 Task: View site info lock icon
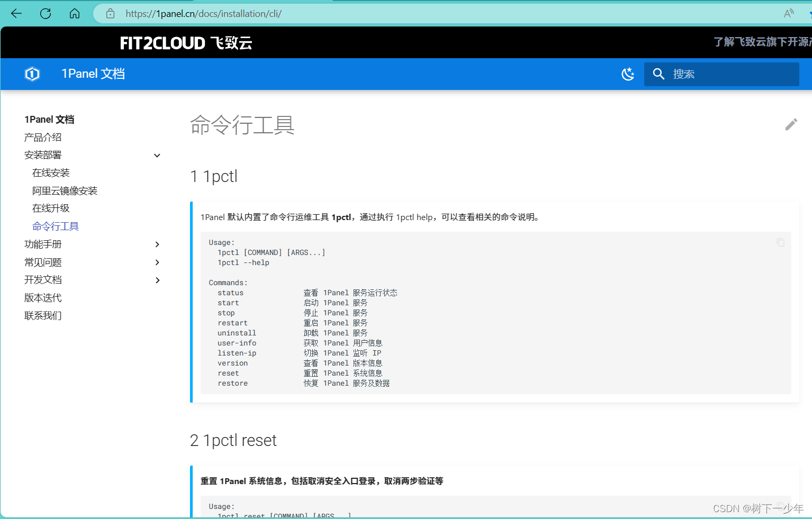pos(110,14)
